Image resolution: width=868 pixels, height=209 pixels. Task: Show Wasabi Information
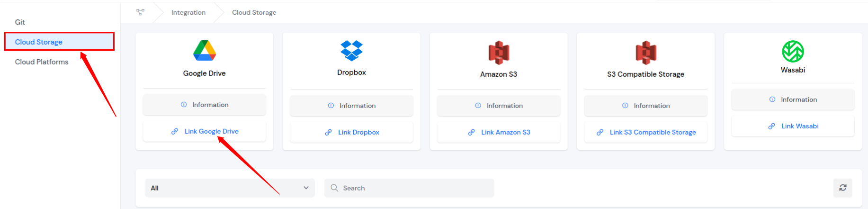(x=793, y=100)
